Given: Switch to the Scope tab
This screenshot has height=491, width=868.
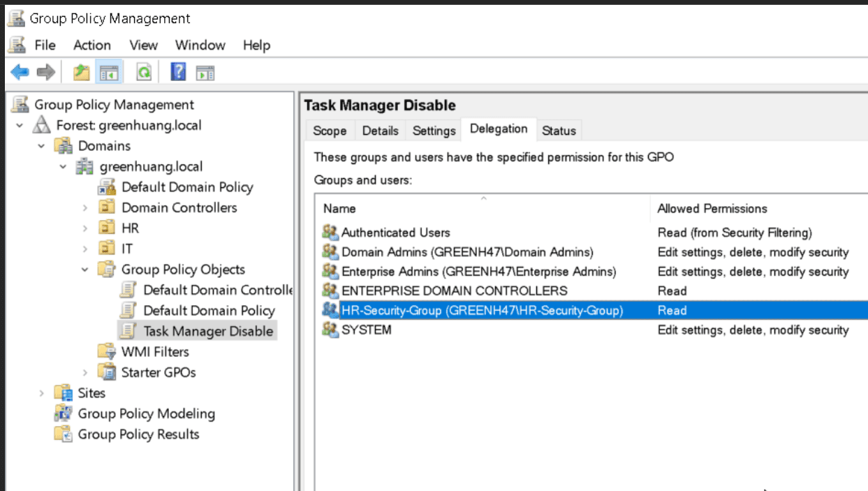Looking at the screenshot, I should coord(330,131).
